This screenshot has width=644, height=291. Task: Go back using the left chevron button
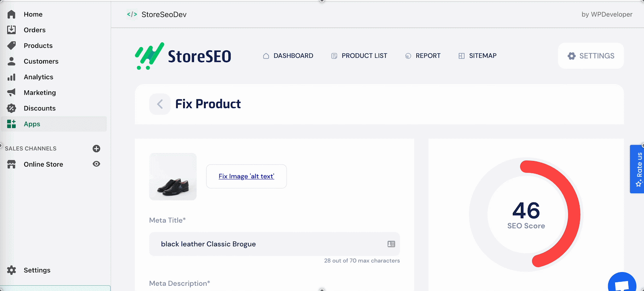tap(160, 104)
